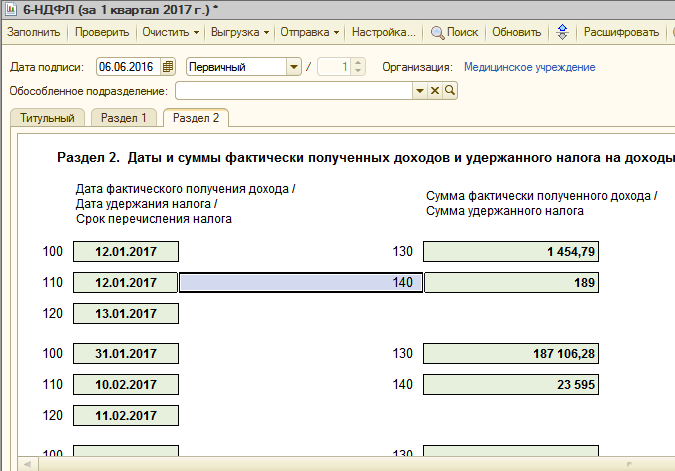Switch to the Титульный tab
675x471 pixels.
47,118
